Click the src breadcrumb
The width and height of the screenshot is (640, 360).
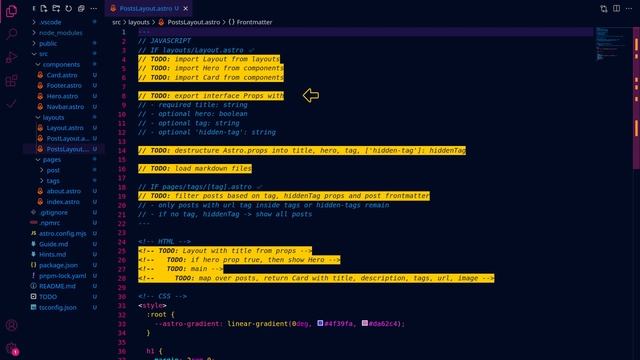116,22
